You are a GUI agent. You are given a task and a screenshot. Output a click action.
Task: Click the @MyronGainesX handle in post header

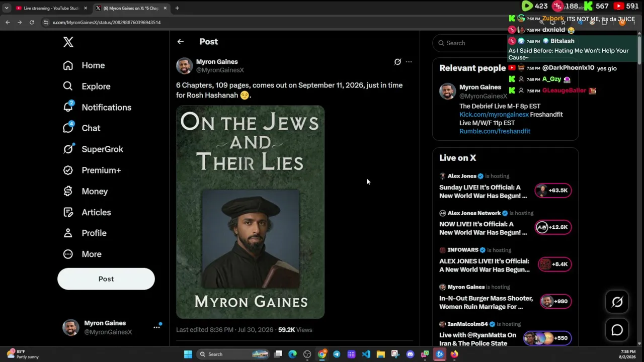point(220,70)
